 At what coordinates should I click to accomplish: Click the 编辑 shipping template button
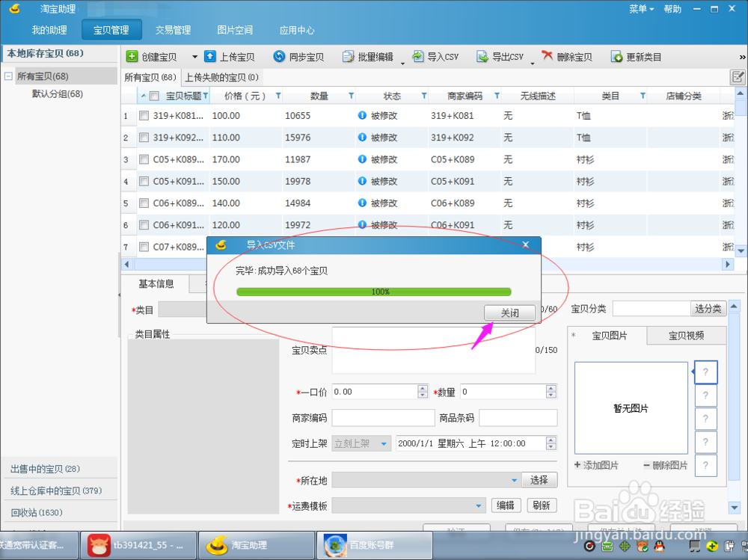[505, 505]
